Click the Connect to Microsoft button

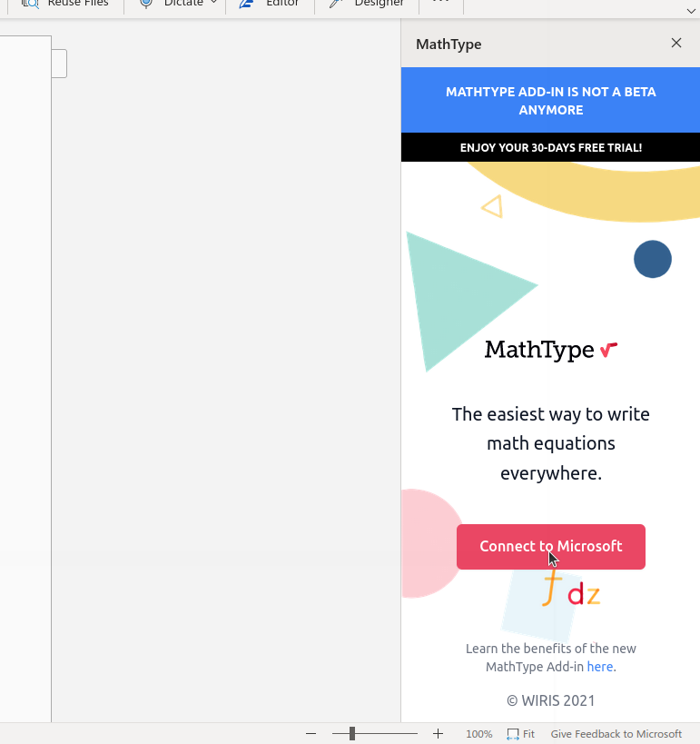550,547
